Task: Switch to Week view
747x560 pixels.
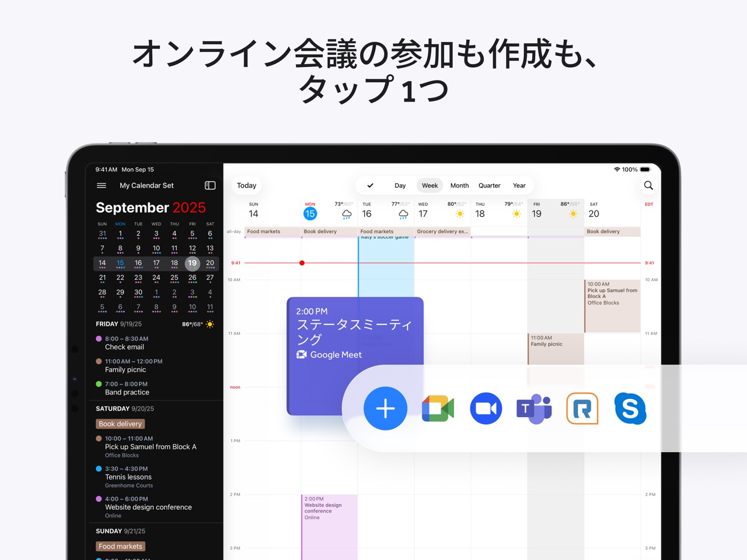Action: click(x=430, y=185)
